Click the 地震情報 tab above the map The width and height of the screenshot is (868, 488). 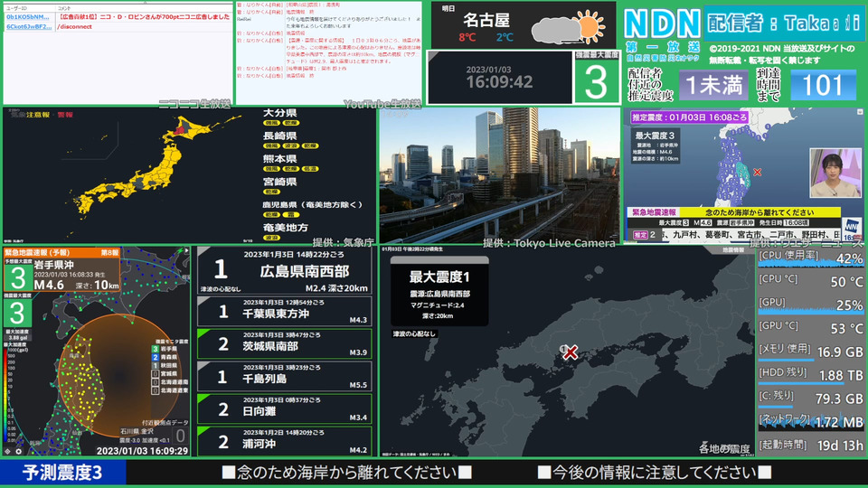coord(733,250)
